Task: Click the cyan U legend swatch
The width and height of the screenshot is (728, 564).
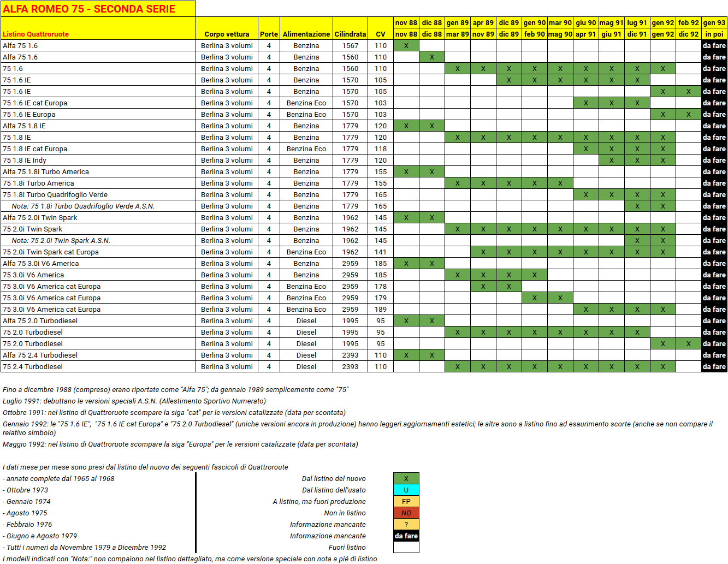Action: pyautogui.click(x=406, y=490)
